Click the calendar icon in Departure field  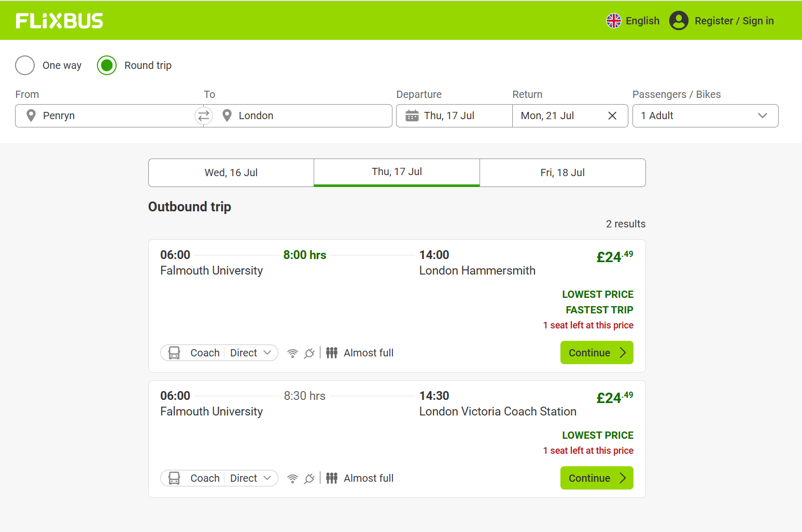tap(412, 116)
